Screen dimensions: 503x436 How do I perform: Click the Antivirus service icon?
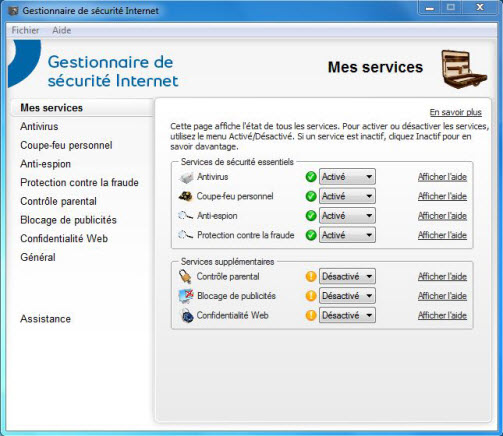pyautogui.click(x=186, y=177)
